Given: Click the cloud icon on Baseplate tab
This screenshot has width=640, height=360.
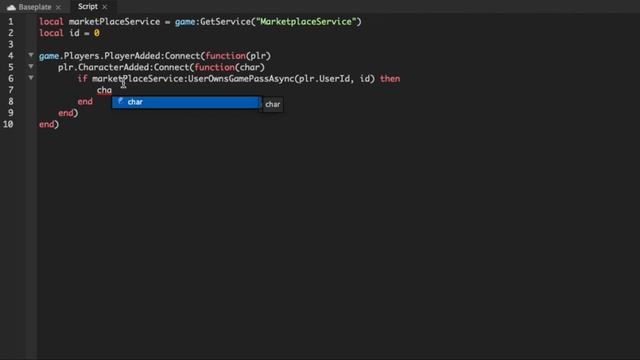Looking at the screenshot, I should [11, 7].
